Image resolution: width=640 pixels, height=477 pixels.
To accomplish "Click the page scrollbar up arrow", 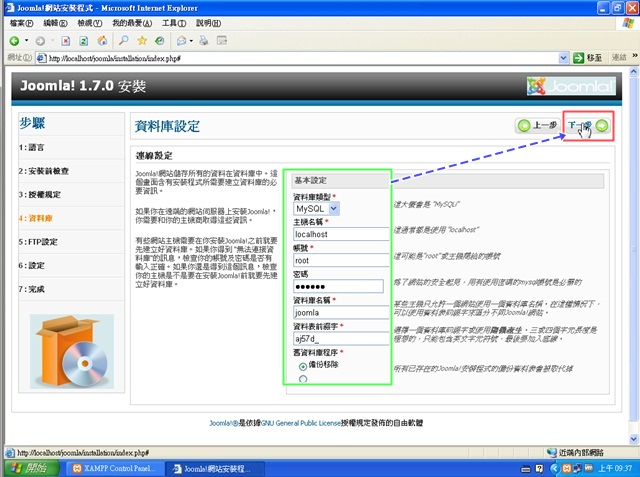I will click(634, 72).
